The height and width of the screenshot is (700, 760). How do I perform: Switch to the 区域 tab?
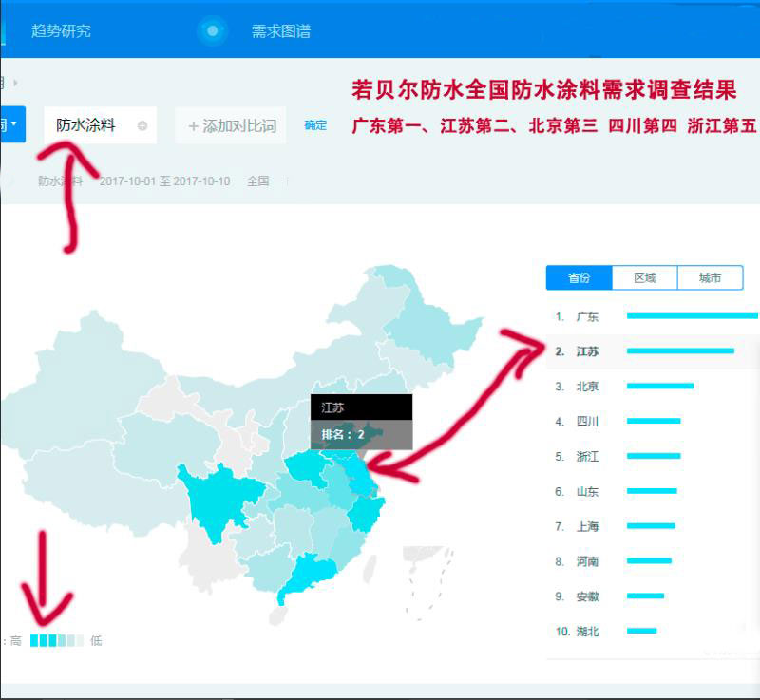click(x=645, y=277)
